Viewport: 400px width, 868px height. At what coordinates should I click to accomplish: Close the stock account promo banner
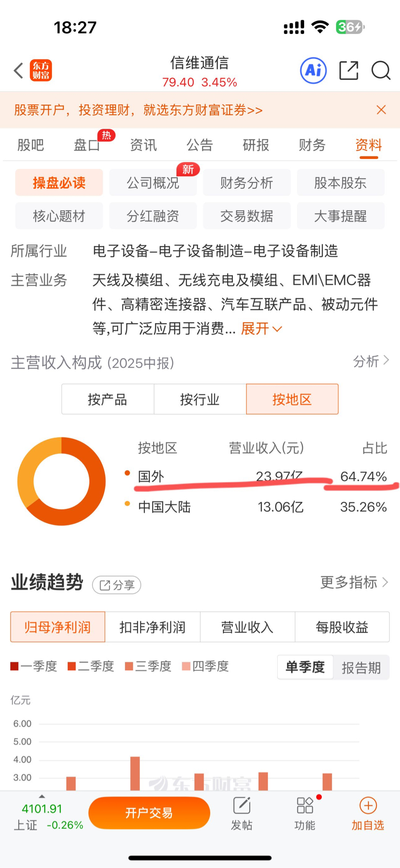click(x=381, y=110)
